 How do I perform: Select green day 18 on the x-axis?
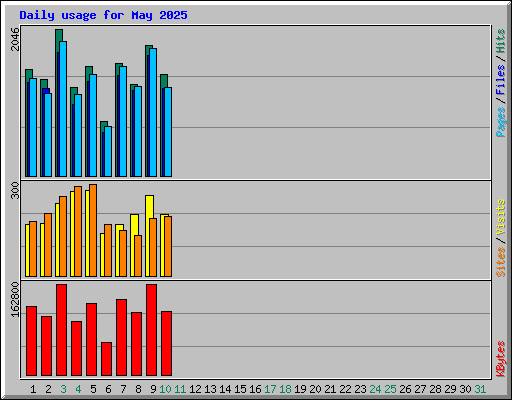(x=285, y=389)
